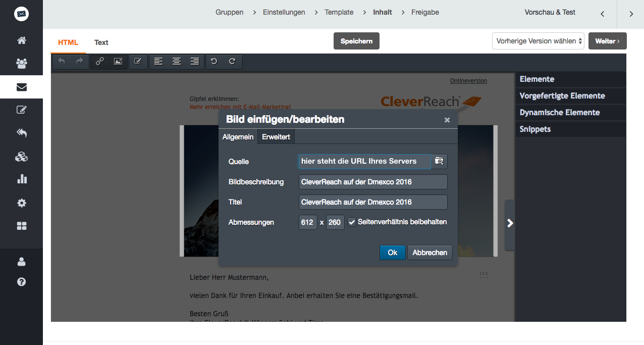The image size is (644, 345).
Task: Expand the Elemente section
Action: (x=570, y=79)
